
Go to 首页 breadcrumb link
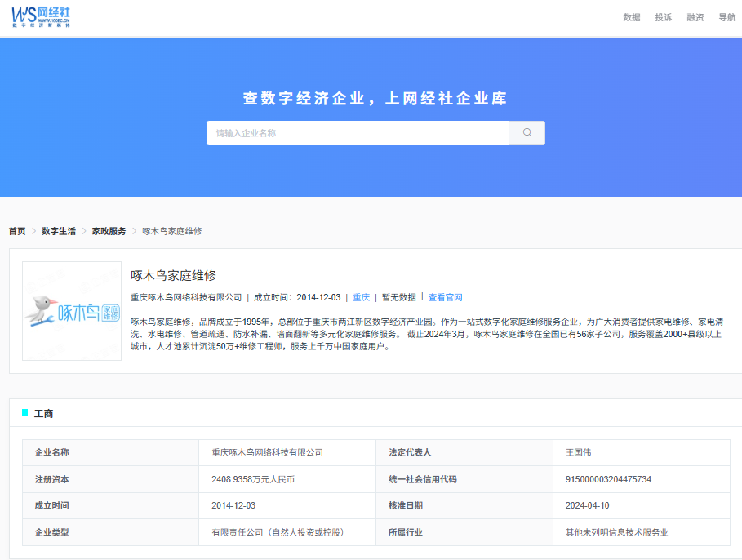click(17, 231)
